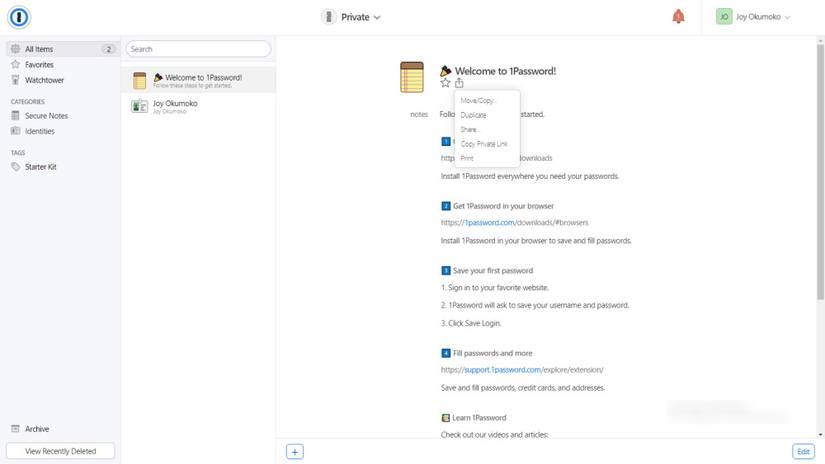Click the item count badge next to All Items
Viewport: 825px width, 464px height.
pos(108,49)
